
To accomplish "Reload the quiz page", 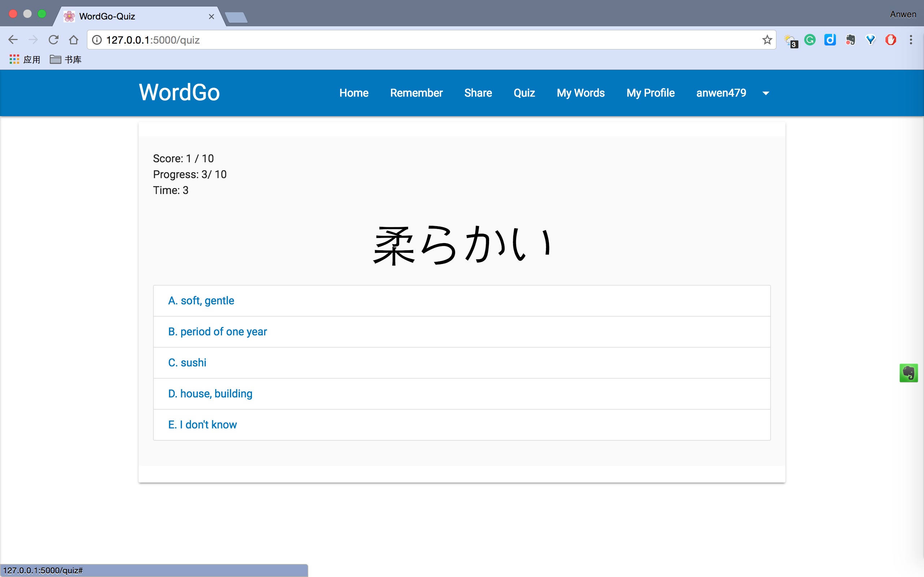I will [x=53, y=40].
